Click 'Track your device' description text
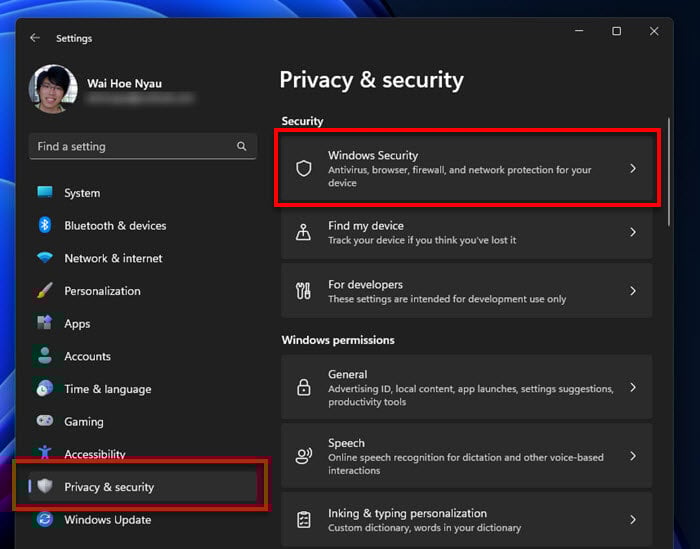Screen dimensions: 700x549 (422, 240)
